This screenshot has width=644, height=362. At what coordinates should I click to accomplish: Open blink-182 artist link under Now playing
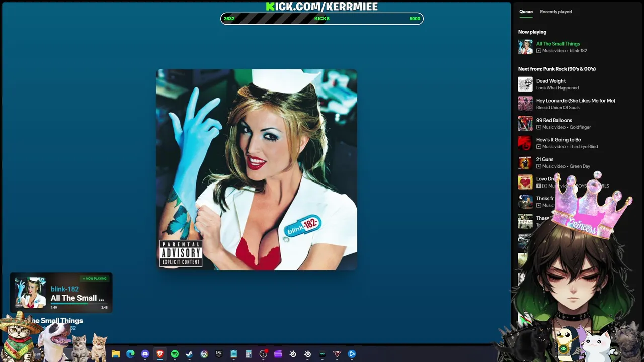pos(578,51)
